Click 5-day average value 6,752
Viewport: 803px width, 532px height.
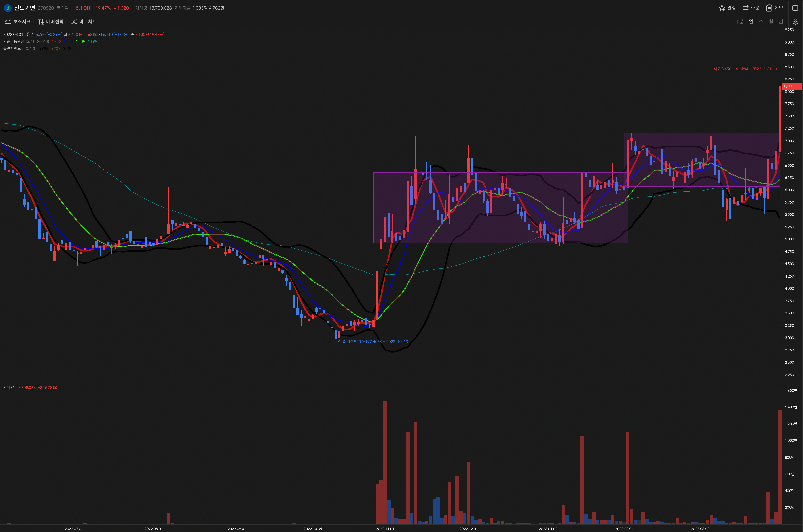56,41
